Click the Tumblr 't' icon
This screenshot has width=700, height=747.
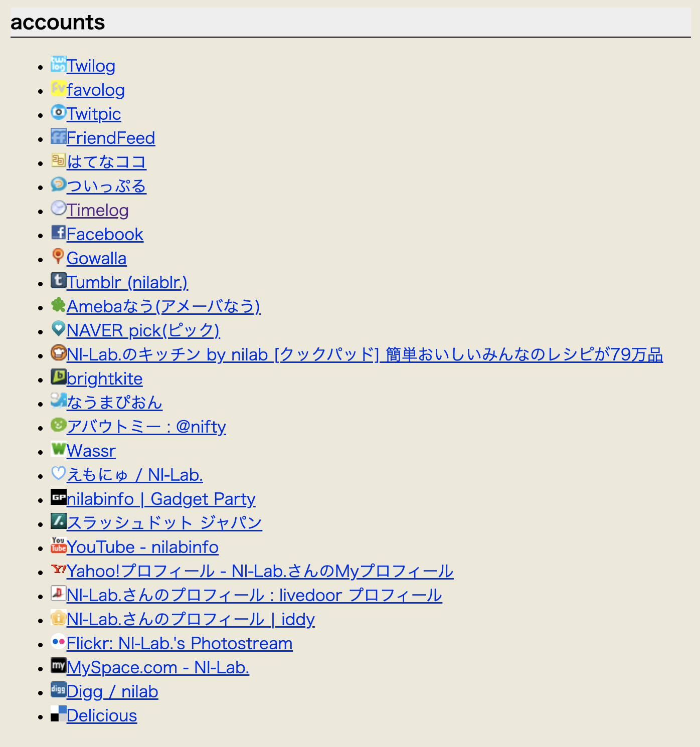[x=58, y=281]
